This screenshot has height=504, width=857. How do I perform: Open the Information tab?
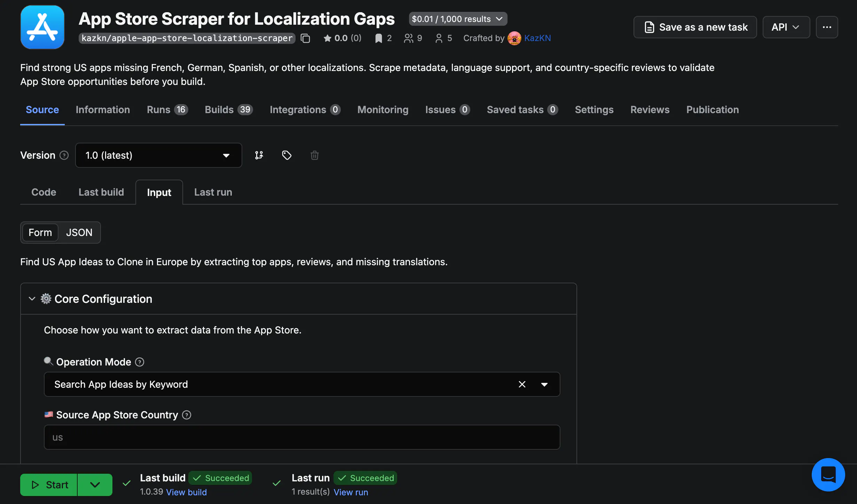103,110
